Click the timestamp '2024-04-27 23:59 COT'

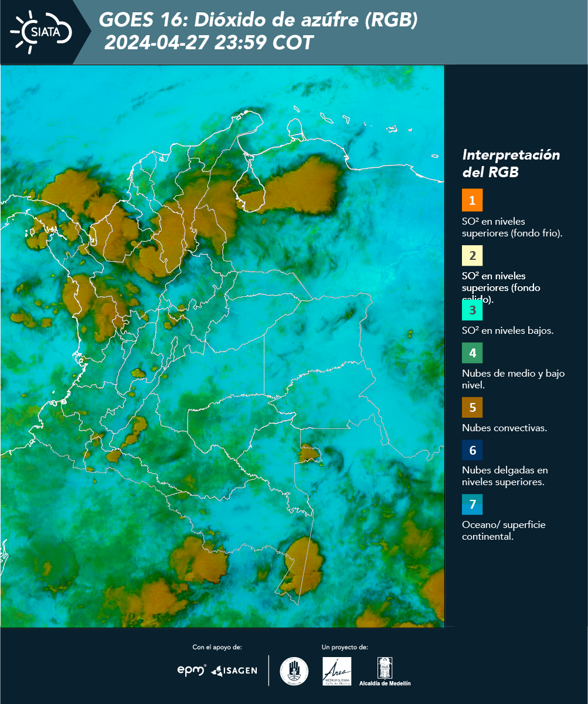pyautogui.click(x=209, y=43)
